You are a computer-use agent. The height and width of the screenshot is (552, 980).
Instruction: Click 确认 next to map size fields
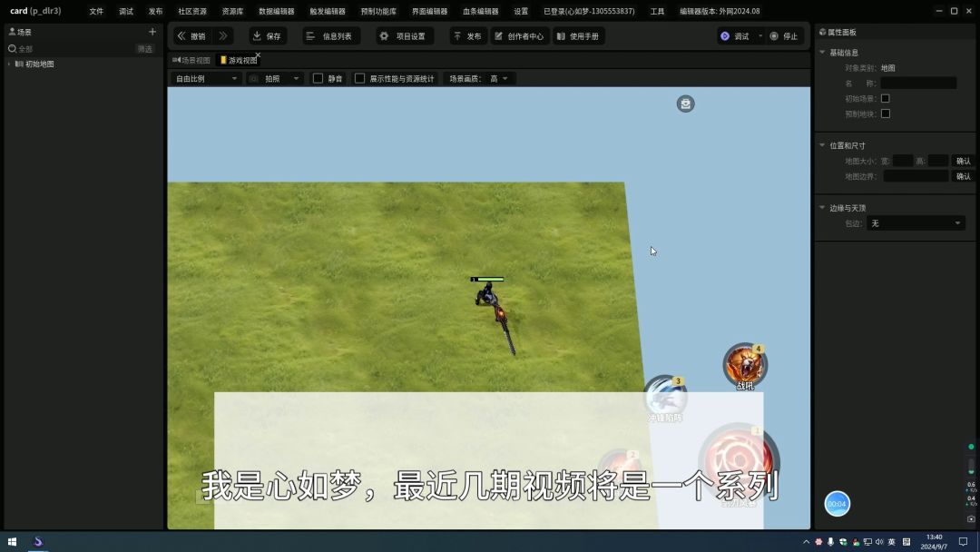963,161
